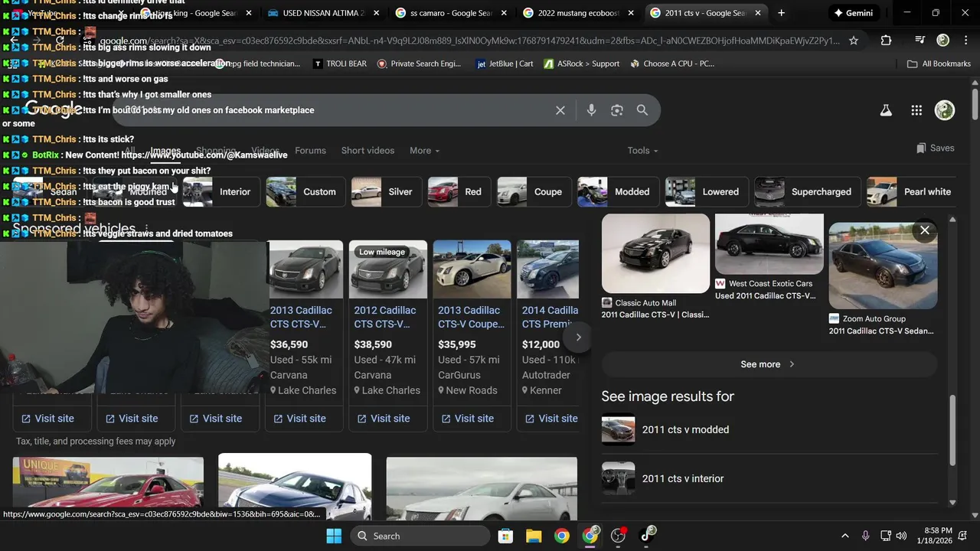
Task: Filter images by Custom chip
Action: (305, 192)
